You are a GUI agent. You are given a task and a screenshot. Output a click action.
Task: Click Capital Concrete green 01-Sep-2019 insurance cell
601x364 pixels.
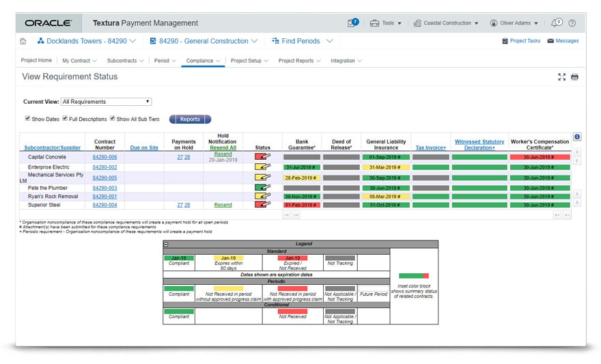[386, 156]
